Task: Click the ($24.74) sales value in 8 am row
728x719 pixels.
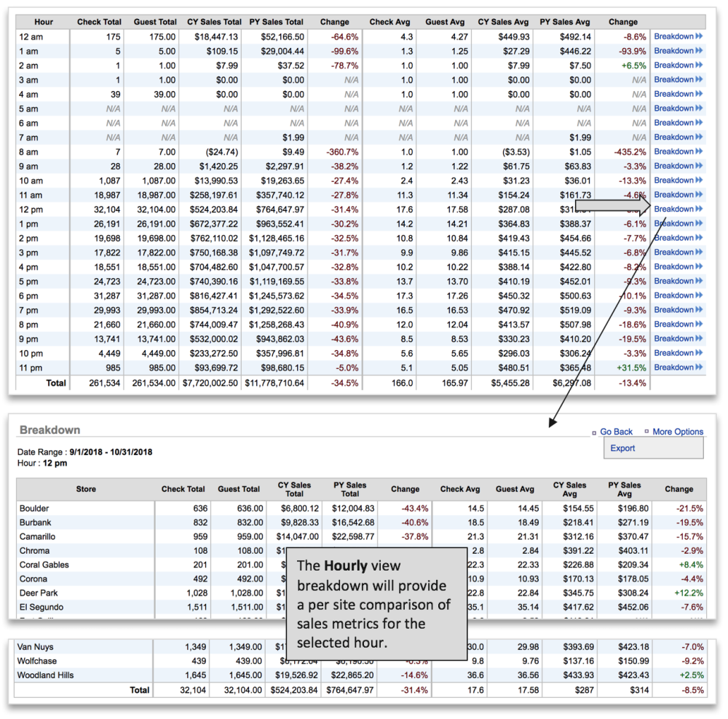Action: click(222, 152)
